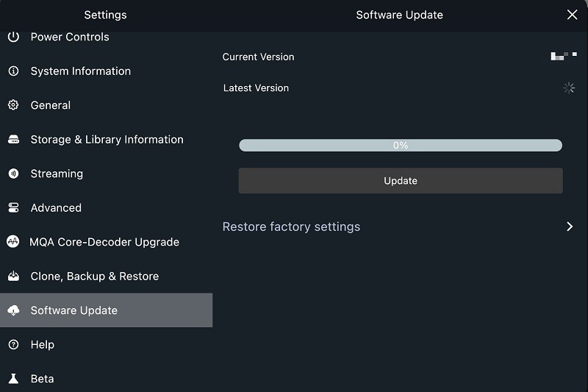Click the Latest Version loading spinner
The image size is (588, 392).
tap(569, 88)
